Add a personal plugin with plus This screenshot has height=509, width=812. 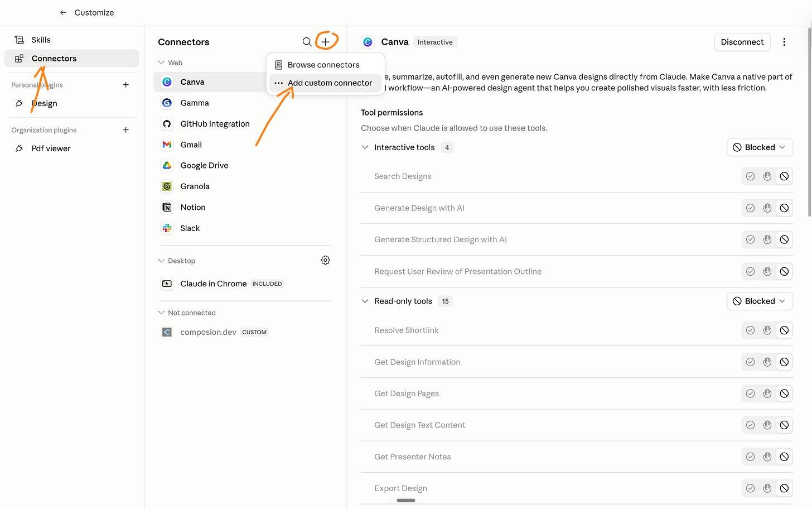coord(126,85)
